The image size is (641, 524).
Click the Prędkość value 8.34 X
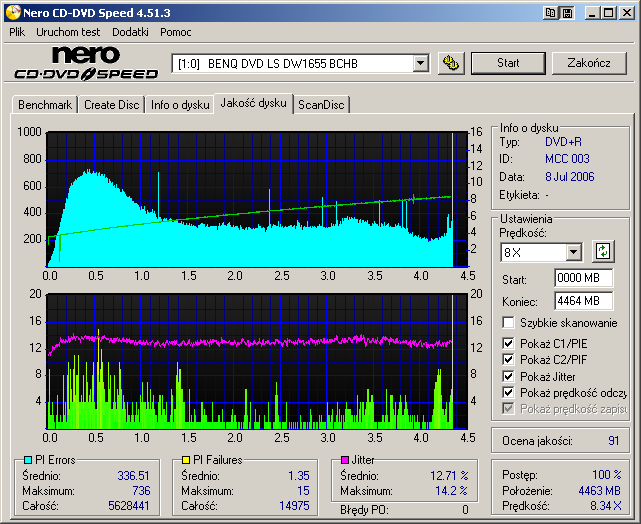[606, 506]
